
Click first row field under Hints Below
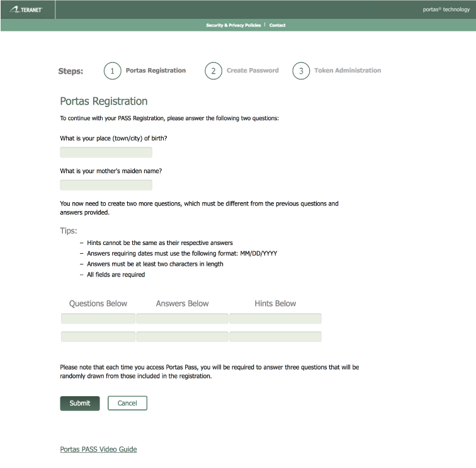(x=275, y=319)
